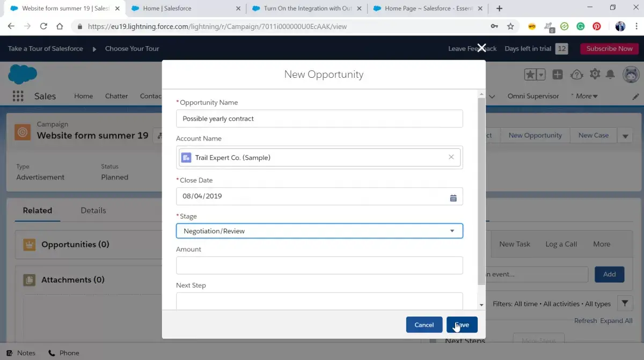Click the Chrome profile avatar
644x360 pixels.
click(x=620, y=26)
